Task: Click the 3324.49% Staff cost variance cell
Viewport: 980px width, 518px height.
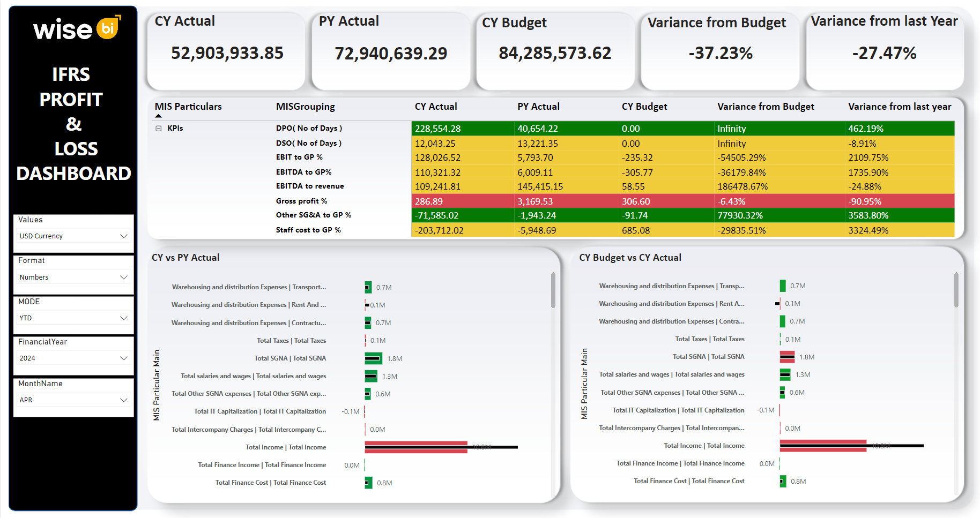Action: click(x=900, y=230)
